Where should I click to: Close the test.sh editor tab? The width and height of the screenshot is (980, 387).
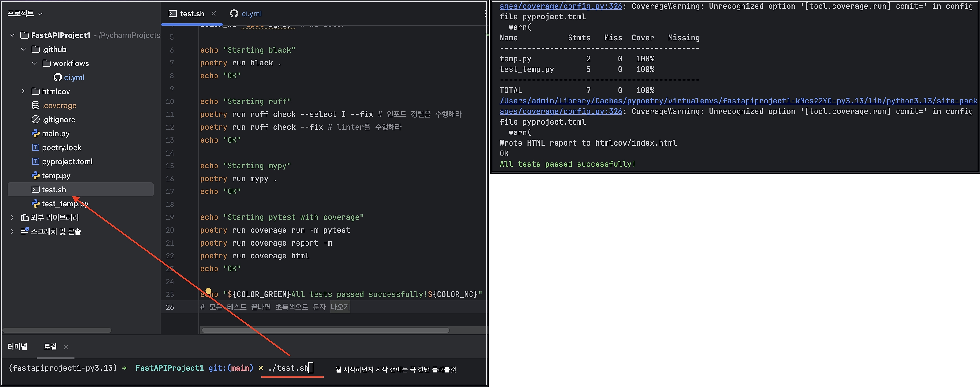(213, 14)
